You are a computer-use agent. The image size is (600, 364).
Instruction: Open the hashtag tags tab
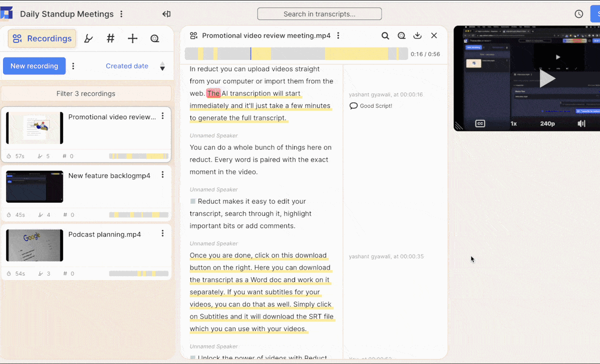point(110,38)
